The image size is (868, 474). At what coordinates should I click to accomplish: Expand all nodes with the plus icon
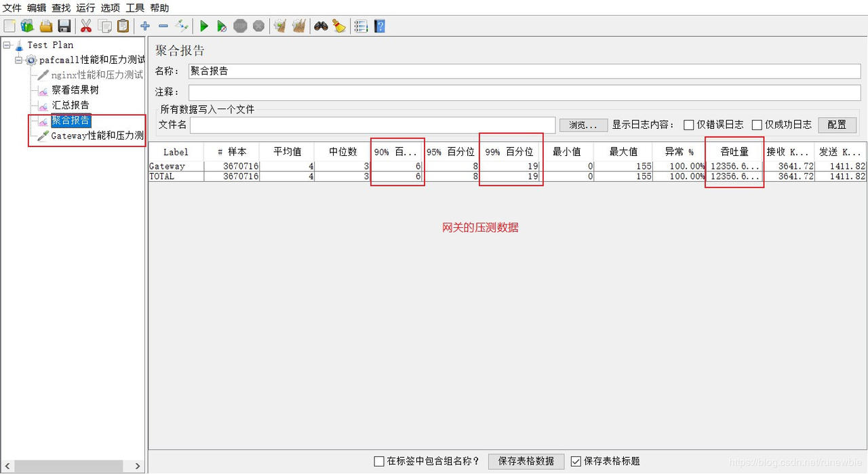click(145, 26)
